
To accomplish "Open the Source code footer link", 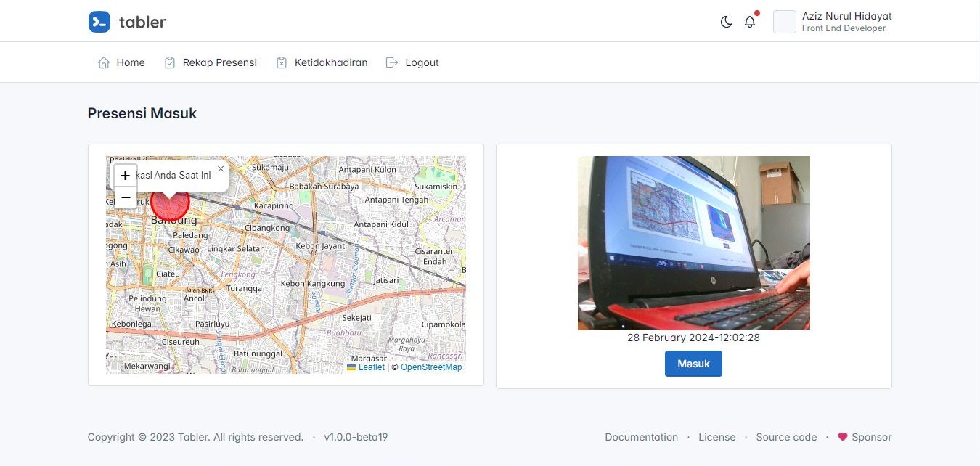I will point(786,437).
